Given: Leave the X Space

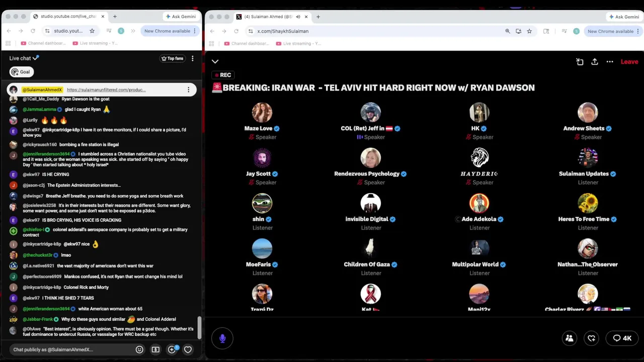Looking at the screenshot, I should pyautogui.click(x=629, y=61).
